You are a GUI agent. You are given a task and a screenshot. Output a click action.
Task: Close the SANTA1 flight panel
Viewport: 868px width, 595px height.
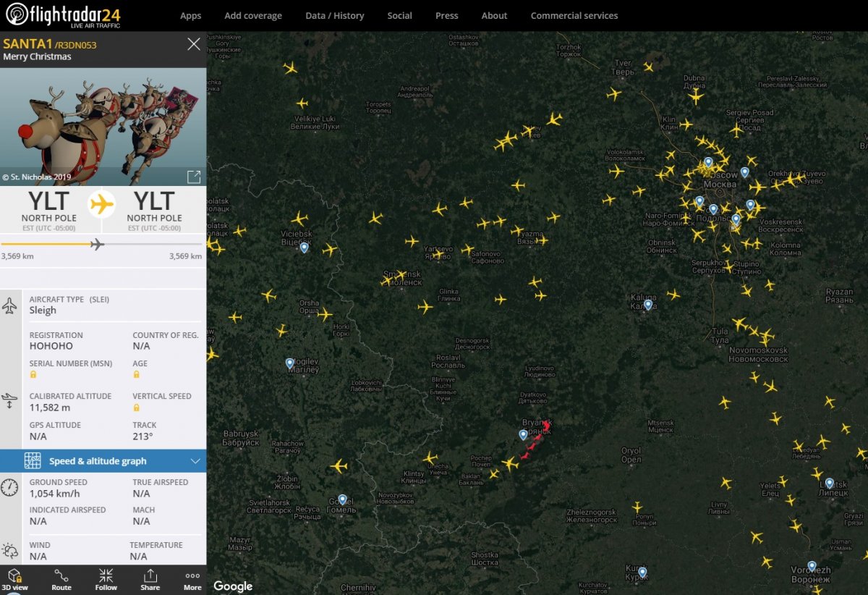tap(194, 44)
